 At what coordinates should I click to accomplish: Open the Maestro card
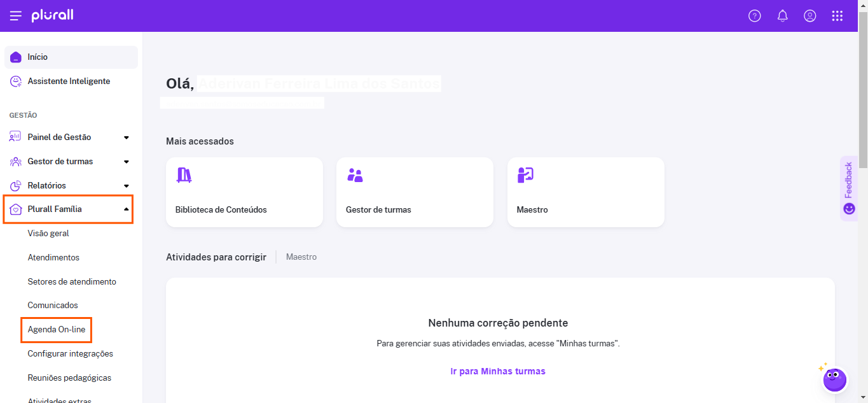tap(586, 192)
